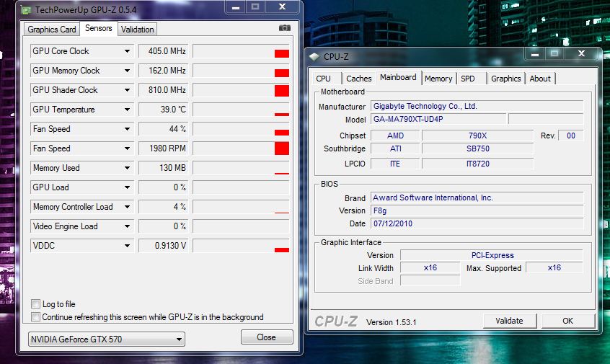The image size is (610, 364).
Task: Click the 790X chipset field
Action: tap(478, 136)
